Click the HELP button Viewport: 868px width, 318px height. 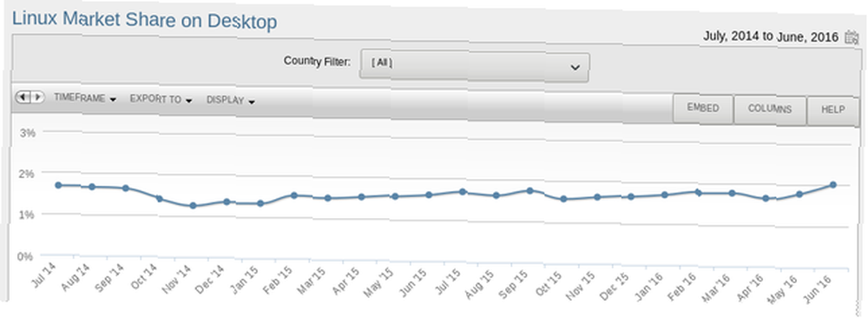[x=832, y=111]
